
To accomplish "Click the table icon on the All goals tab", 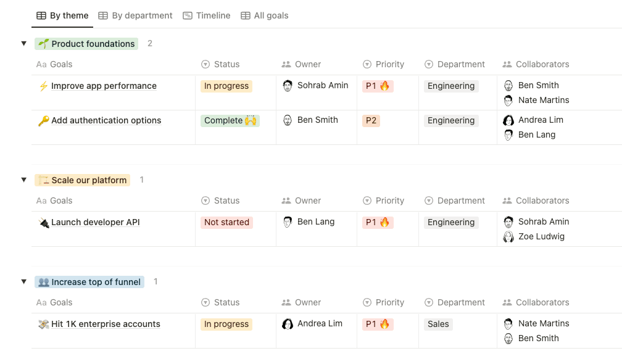I will pyautogui.click(x=246, y=15).
